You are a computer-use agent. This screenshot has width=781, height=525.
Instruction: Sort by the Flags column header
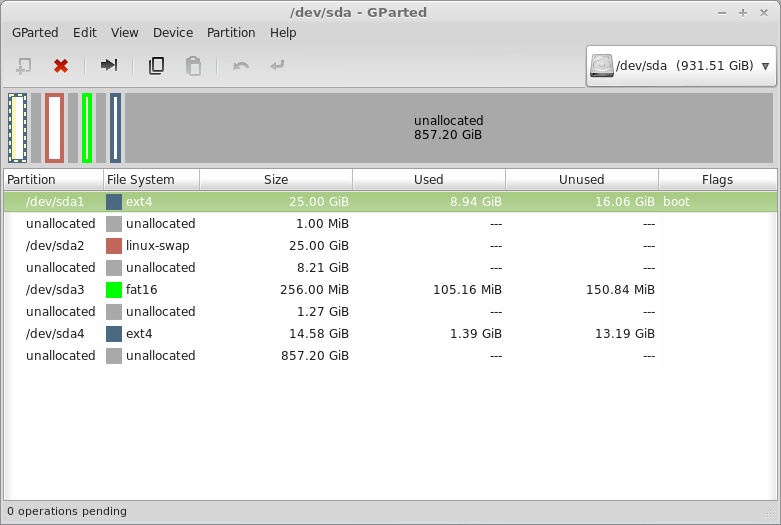(717, 180)
